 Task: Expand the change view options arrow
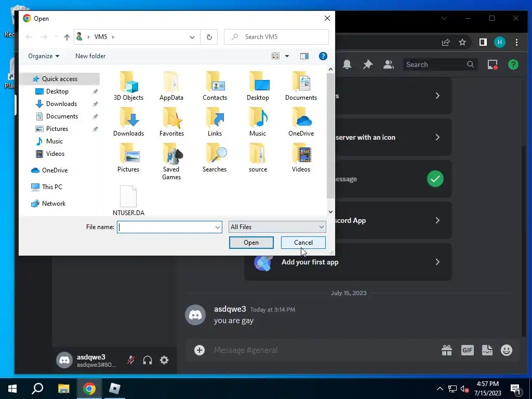click(x=287, y=56)
